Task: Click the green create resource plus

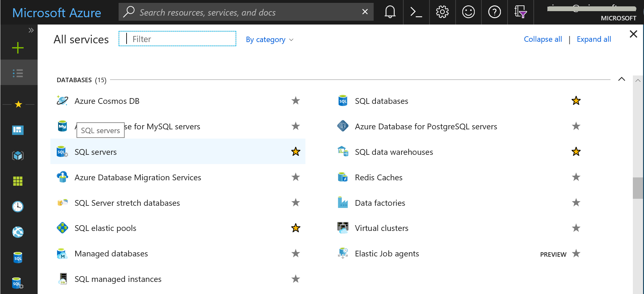Action: 18,48
